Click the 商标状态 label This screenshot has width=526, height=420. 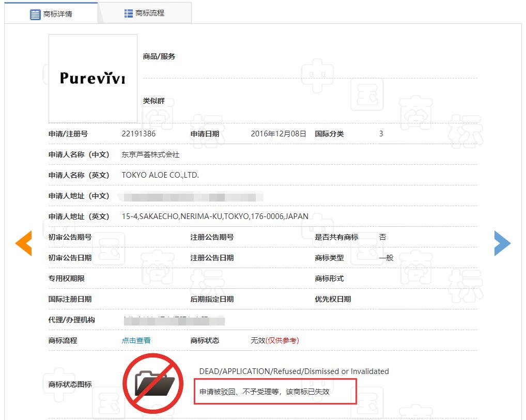(x=205, y=340)
